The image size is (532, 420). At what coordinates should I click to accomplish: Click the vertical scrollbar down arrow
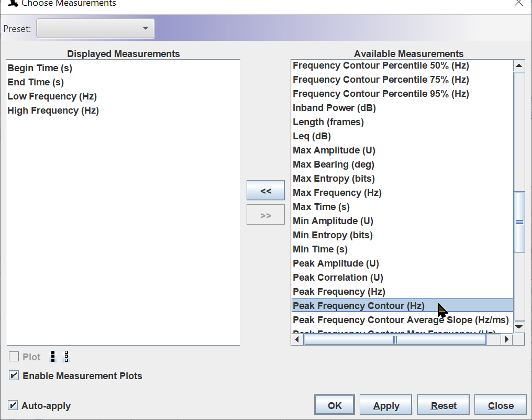point(519,327)
